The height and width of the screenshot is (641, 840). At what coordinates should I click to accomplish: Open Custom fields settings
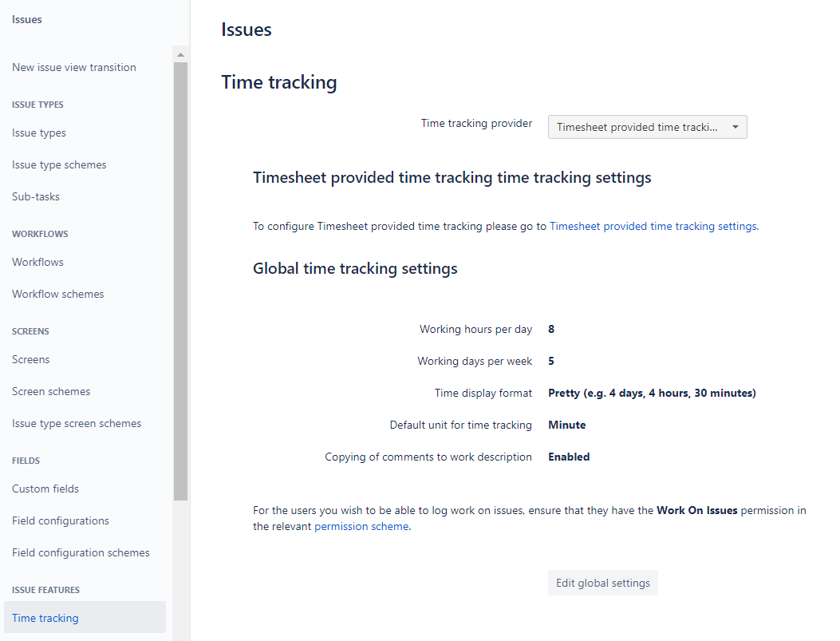coord(45,489)
